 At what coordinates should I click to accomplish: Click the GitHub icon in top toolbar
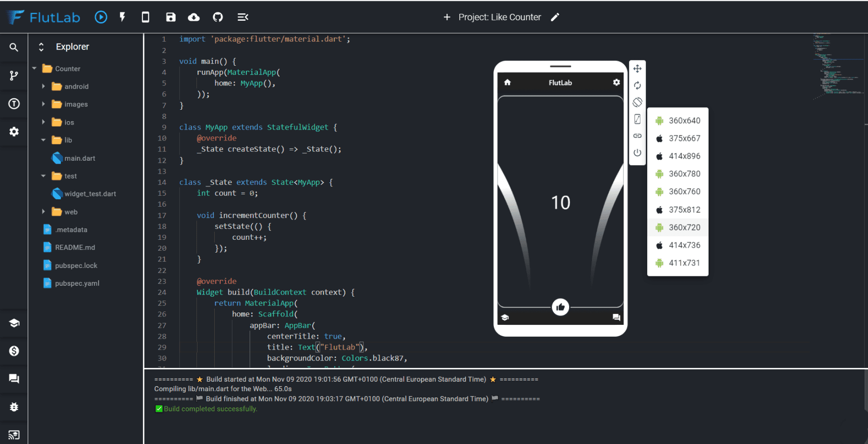coord(218,17)
